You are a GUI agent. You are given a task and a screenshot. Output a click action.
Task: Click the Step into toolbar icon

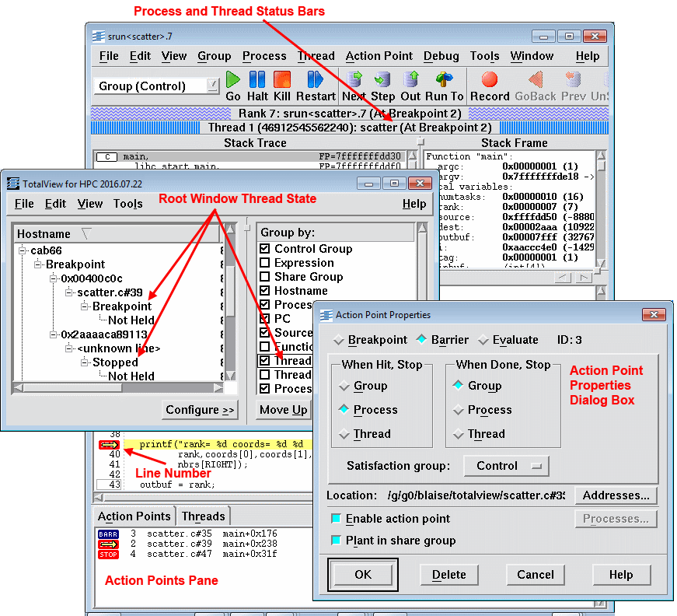point(382,79)
